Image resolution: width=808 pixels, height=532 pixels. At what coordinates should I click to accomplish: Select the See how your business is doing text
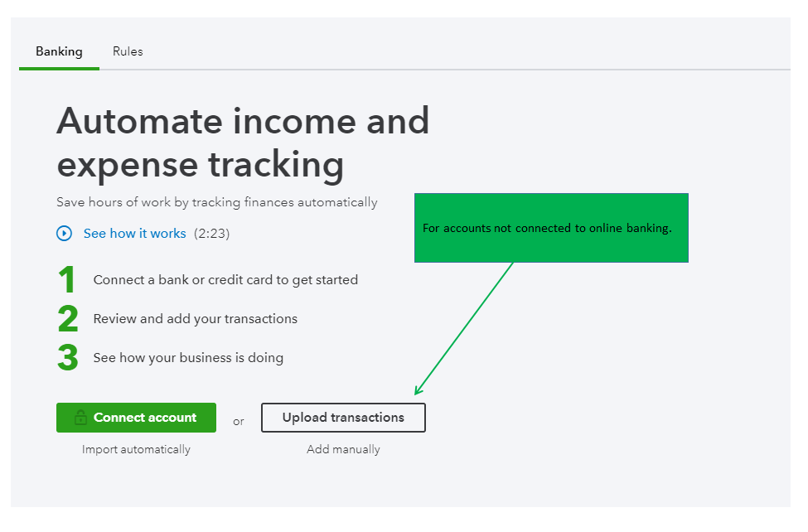click(x=188, y=358)
